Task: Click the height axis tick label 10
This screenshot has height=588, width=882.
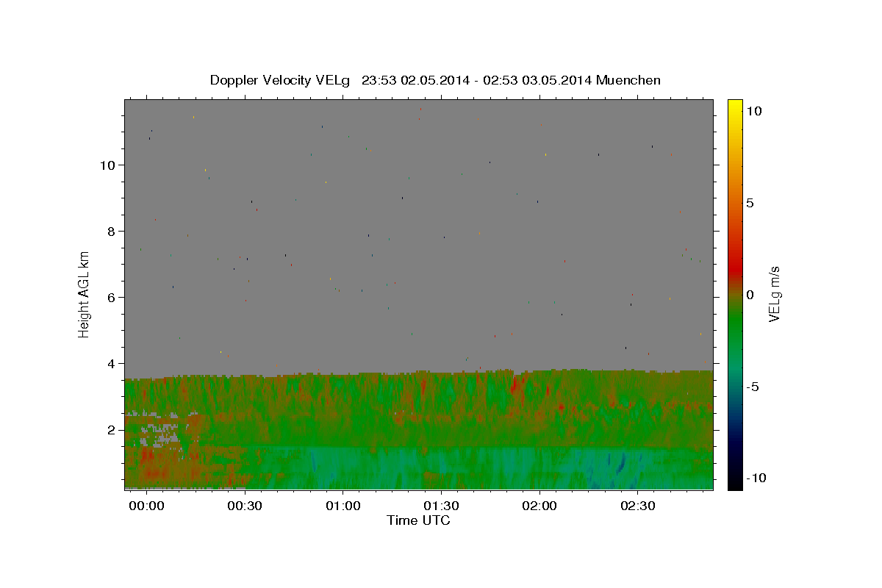Action: 107,165
